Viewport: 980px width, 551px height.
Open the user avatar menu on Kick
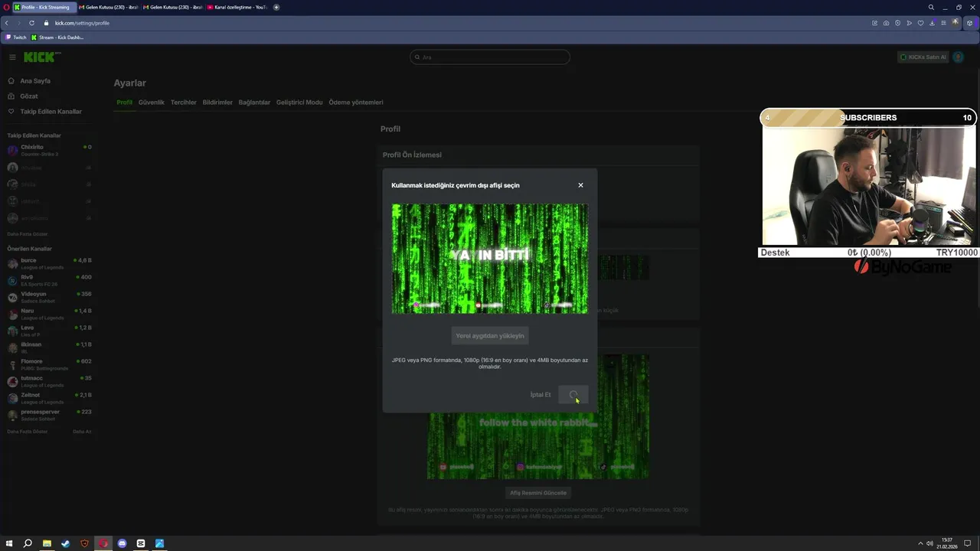tap(958, 57)
